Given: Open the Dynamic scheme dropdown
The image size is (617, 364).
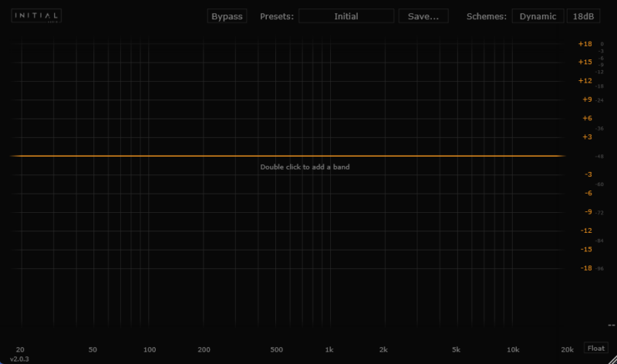Looking at the screenshot, I should coord(537,16).
